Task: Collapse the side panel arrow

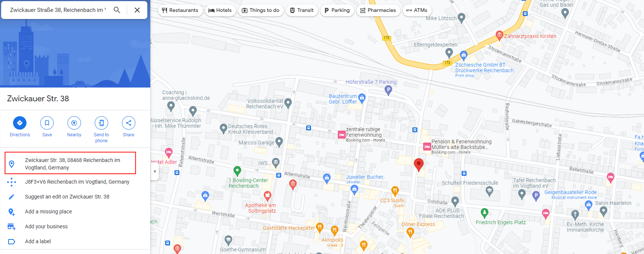Action: click(x=155, y=172)
